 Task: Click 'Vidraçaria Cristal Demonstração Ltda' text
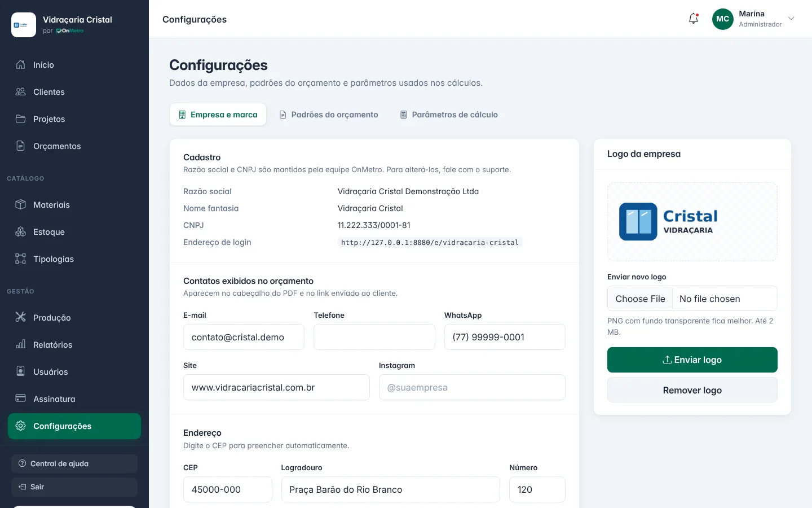point(408,191)
